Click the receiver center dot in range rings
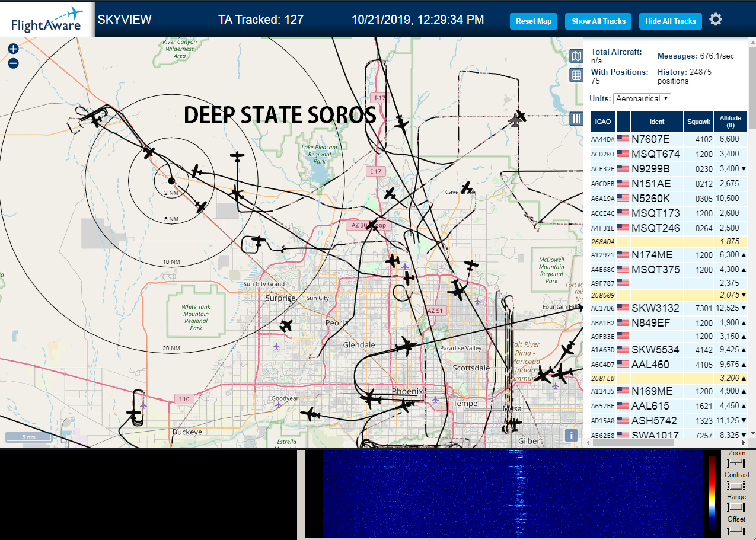The image size is (756, 540). point(171,180)
